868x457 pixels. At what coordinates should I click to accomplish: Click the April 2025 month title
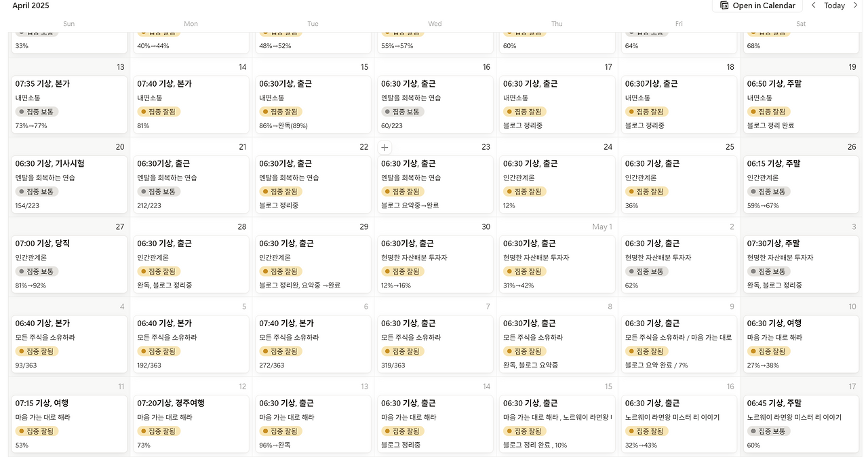point(31,5)
